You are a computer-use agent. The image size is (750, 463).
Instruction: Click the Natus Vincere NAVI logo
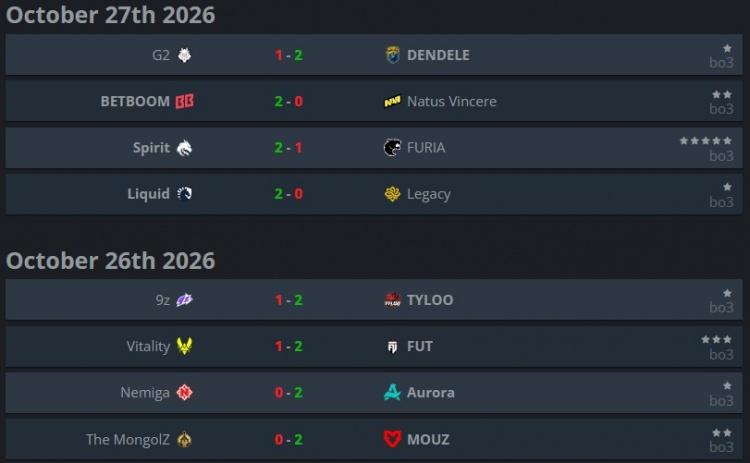(x=393, y=101)
